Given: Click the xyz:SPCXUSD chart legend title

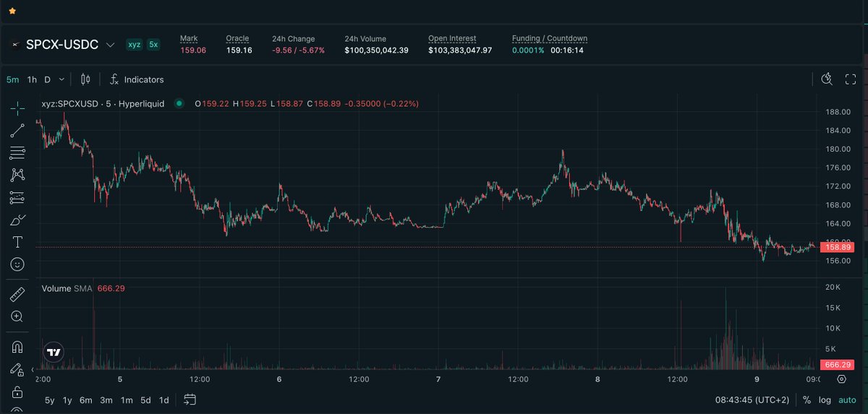Looking at the screenshot, I should [103, 104].
